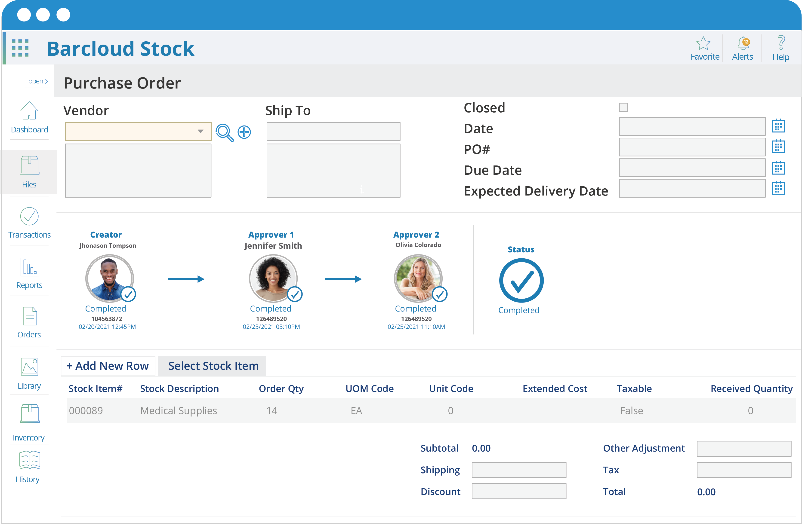Open the app grid menu next to Barcloud Stock
802x532 pixels.
pos(19,48)
